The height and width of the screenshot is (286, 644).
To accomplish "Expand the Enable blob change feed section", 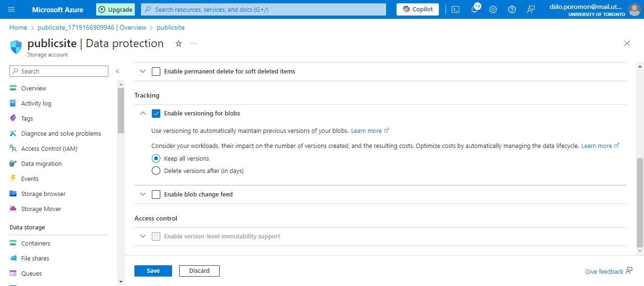I will click(x=143, y=194).
